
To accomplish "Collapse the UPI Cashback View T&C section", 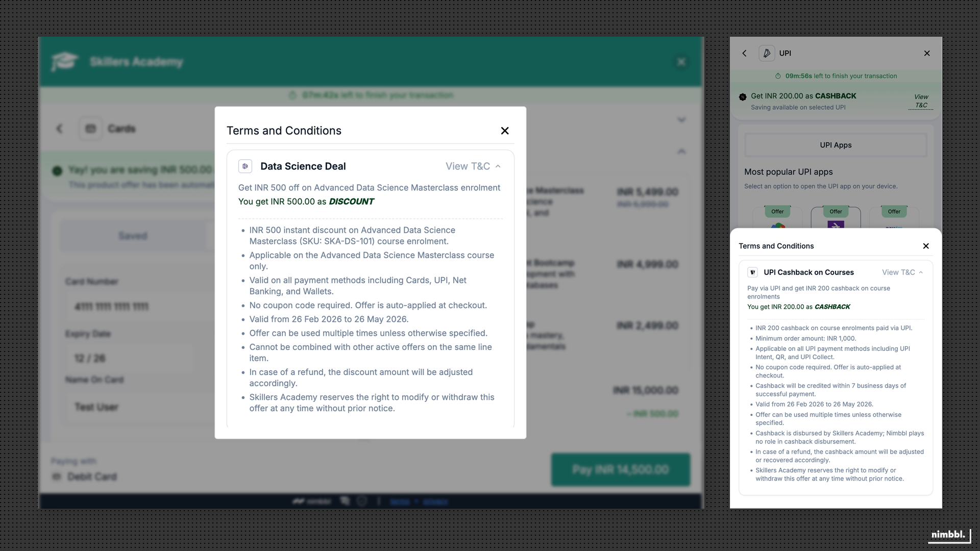I will [902, 272].
